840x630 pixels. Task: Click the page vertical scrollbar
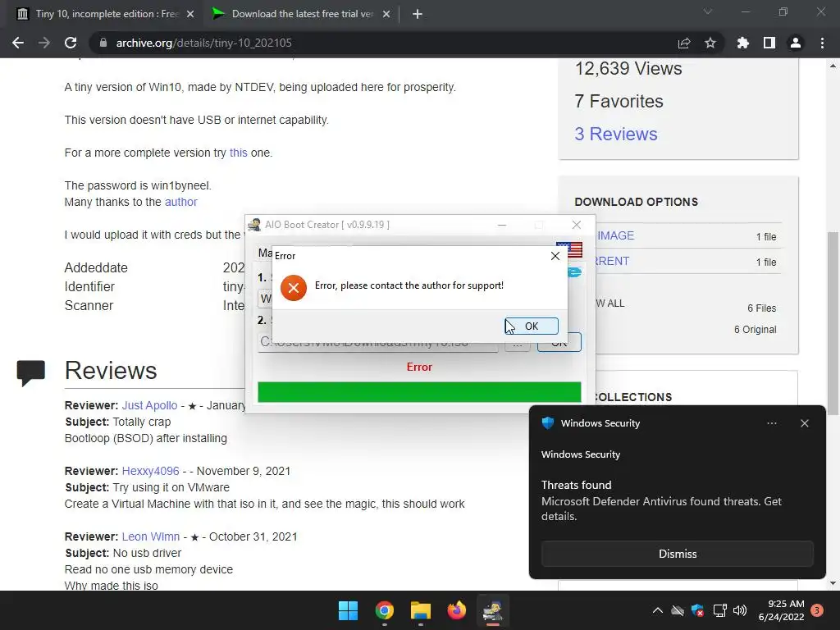833,323
